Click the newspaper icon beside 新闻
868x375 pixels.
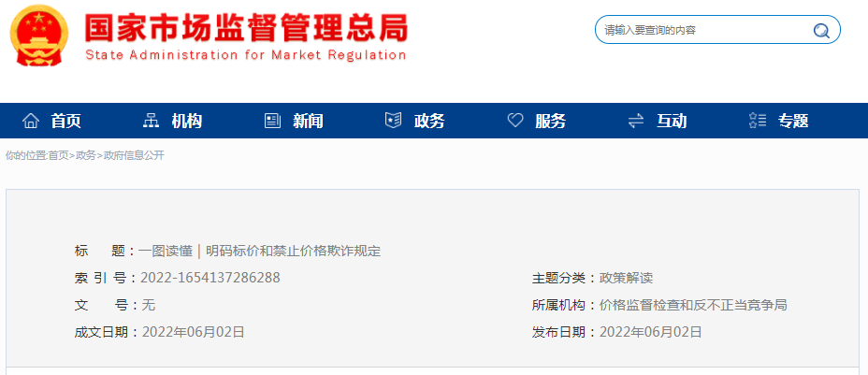(272, 120)
